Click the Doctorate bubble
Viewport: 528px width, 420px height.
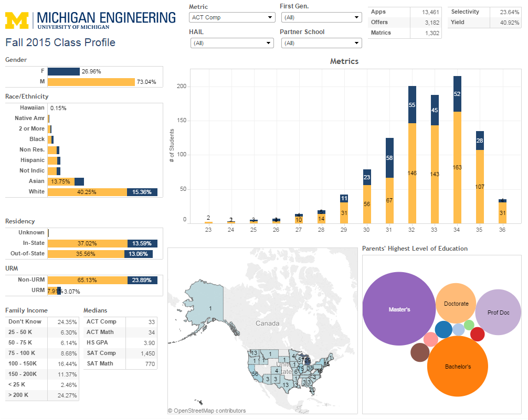click(x=456, y=304)
